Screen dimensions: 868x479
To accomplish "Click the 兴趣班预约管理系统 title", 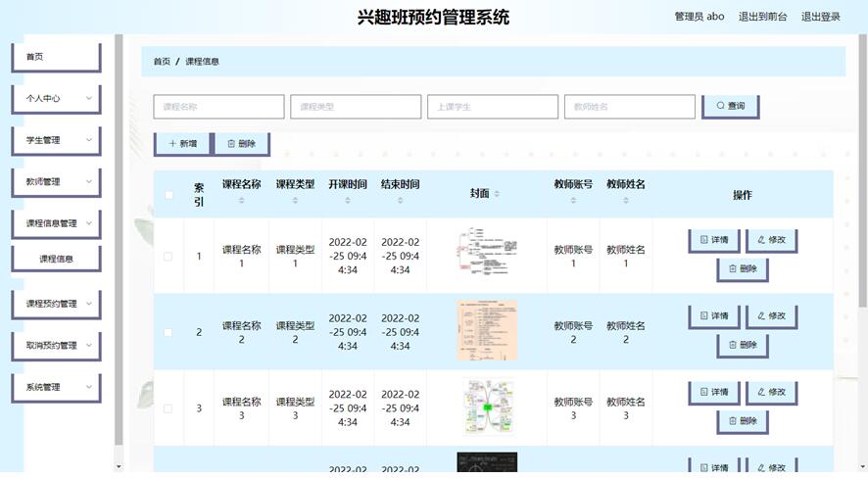I will pos(433,18).
